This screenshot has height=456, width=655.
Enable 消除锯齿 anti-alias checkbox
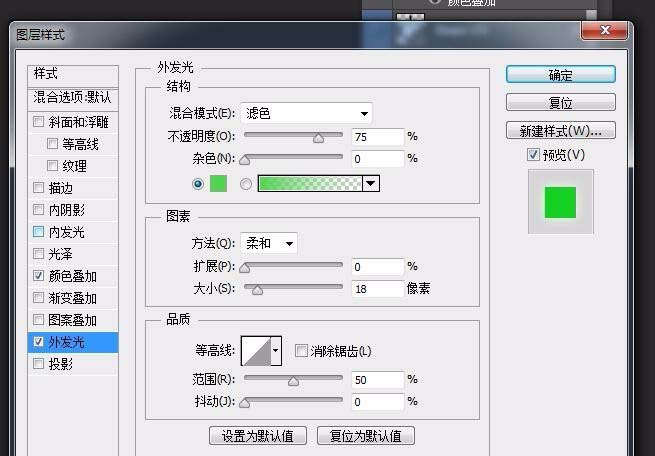coord(302,351)
